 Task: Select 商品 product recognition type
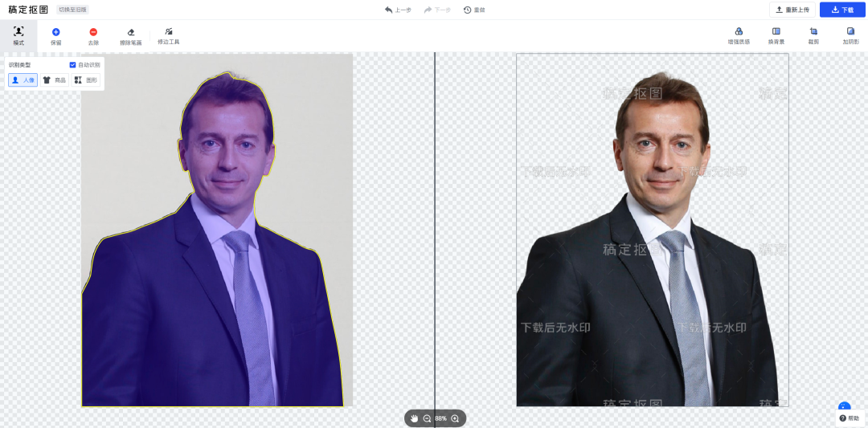[55, 80]
